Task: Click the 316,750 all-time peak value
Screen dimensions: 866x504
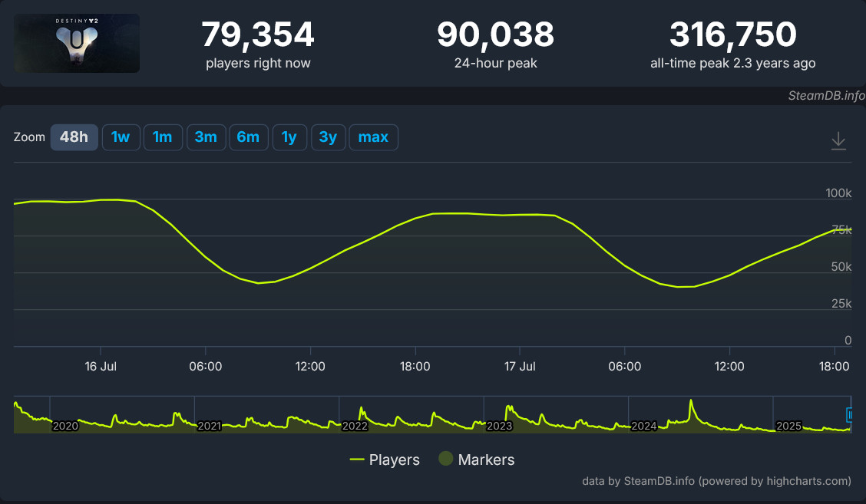Action: click(x=733, y=35)
